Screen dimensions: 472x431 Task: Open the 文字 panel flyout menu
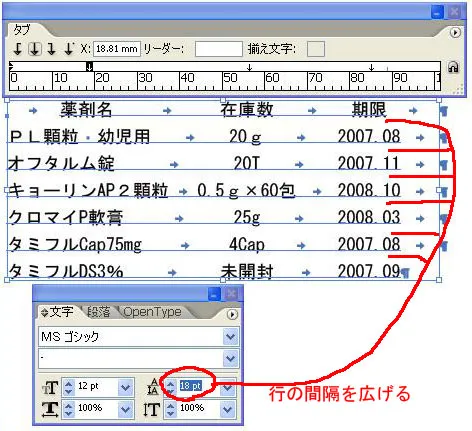click(232, 314)
